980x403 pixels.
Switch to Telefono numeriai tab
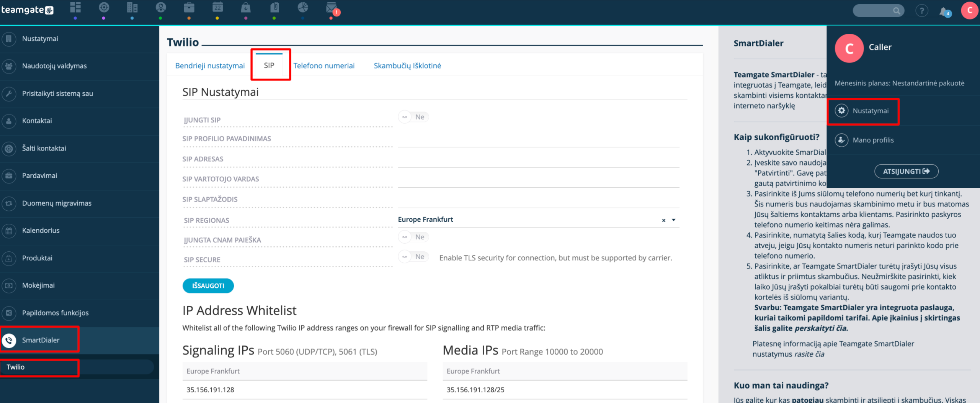324,66
